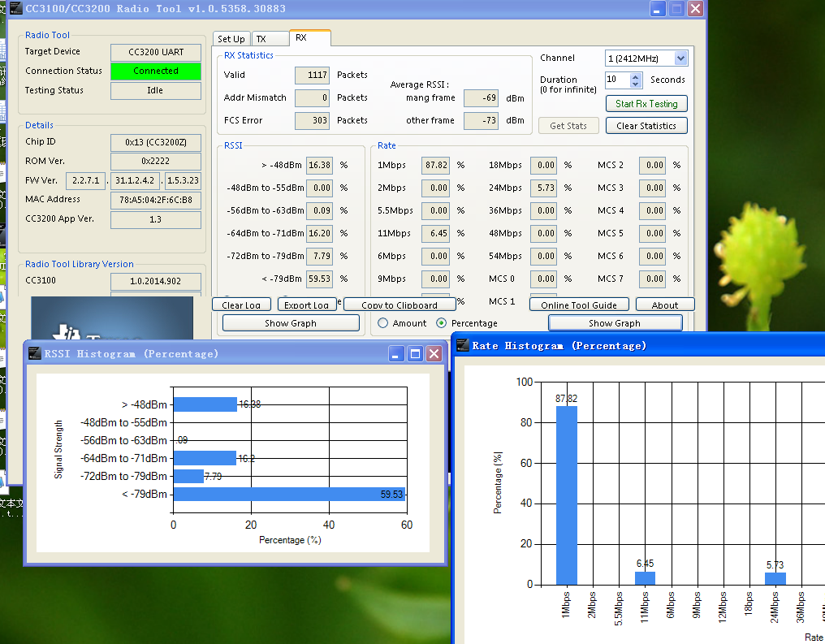Select the Percentage radio button
The image size is (825, 644).
click(442, 323)
